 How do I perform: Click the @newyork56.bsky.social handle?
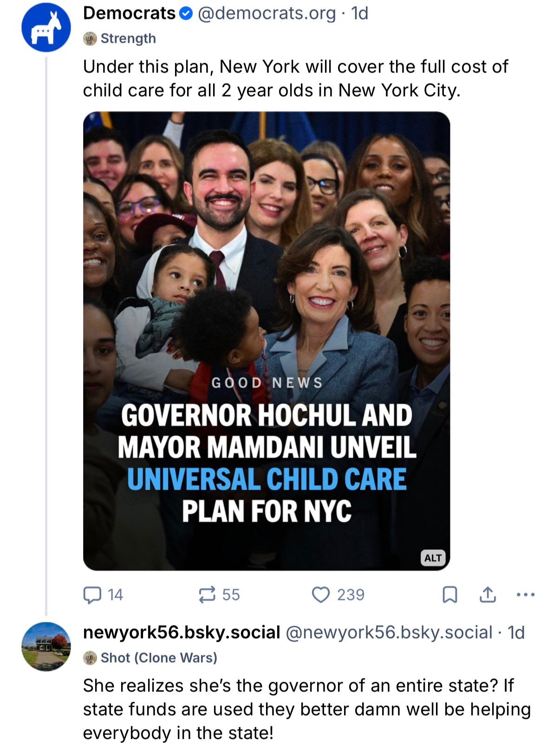tap(389, 632)
